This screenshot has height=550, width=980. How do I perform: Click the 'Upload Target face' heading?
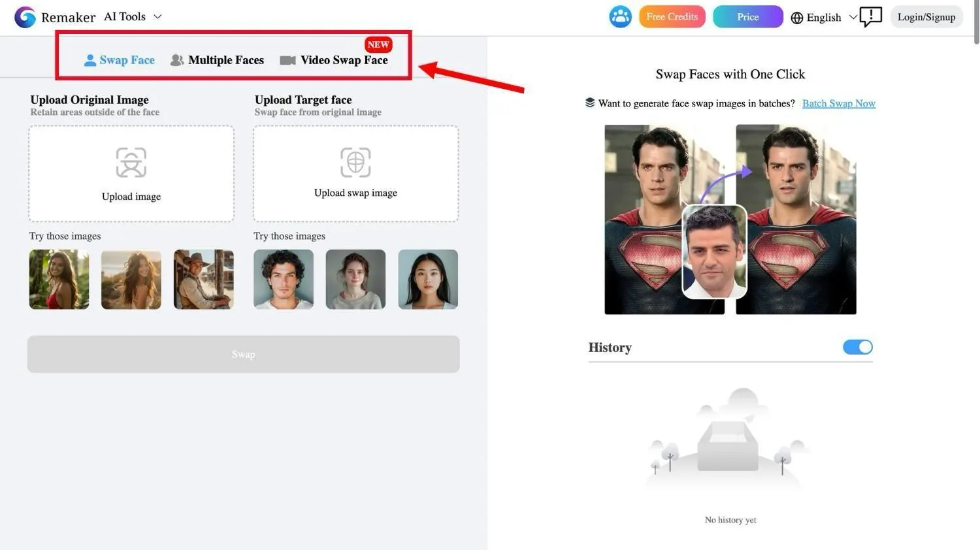coord(303,100)
